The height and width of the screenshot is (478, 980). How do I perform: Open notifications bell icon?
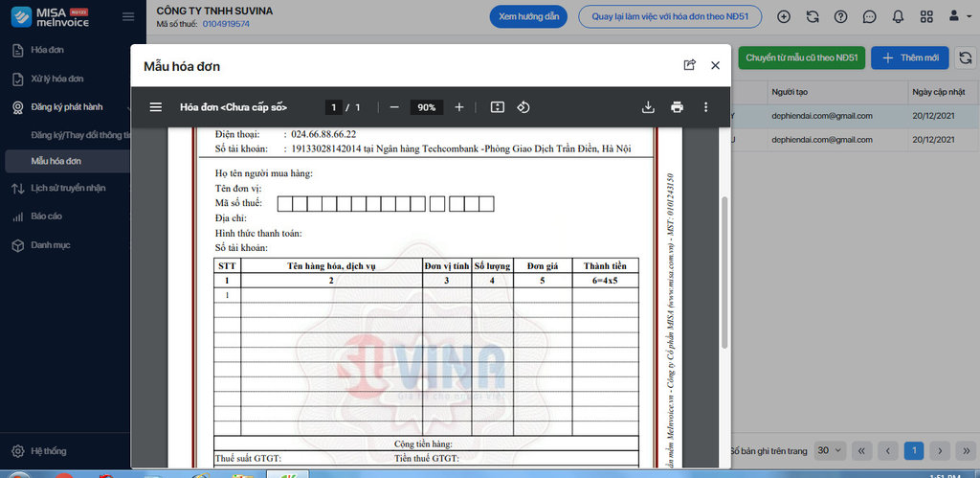(x=898, y=17)
